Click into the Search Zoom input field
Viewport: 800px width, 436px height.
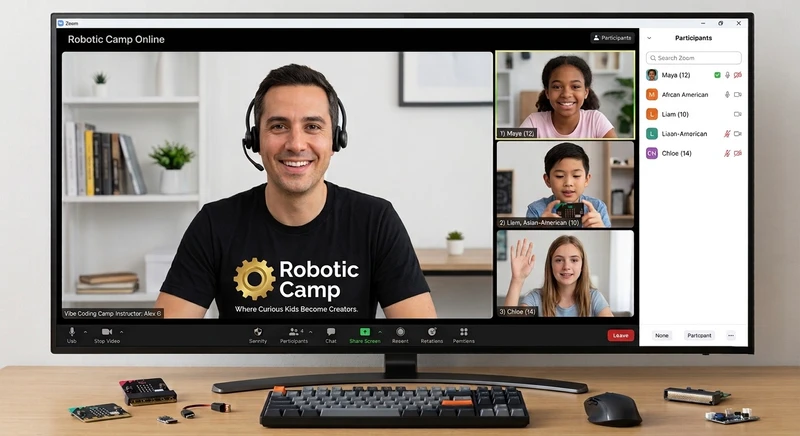point(694,58)
